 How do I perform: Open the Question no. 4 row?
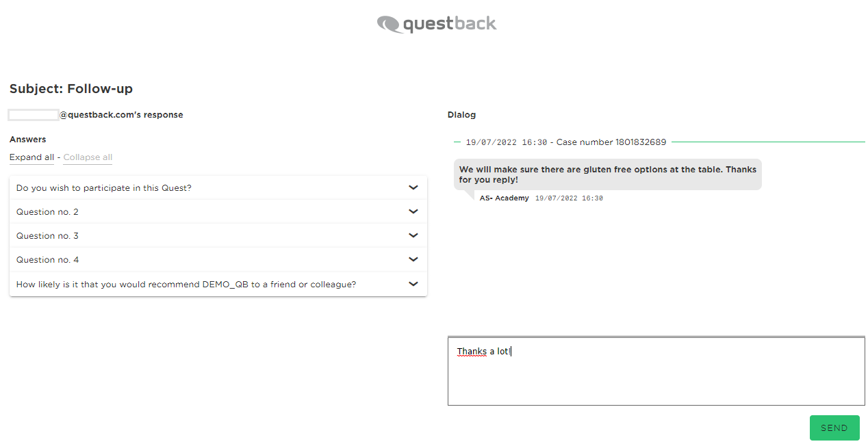[x=218, y=259]
